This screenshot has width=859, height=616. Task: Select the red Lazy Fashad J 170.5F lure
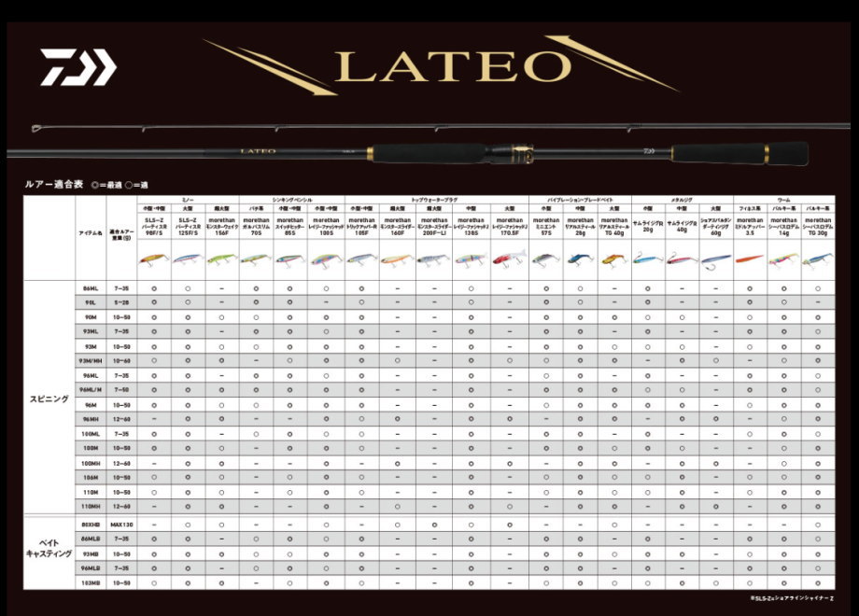pos(509,259)
